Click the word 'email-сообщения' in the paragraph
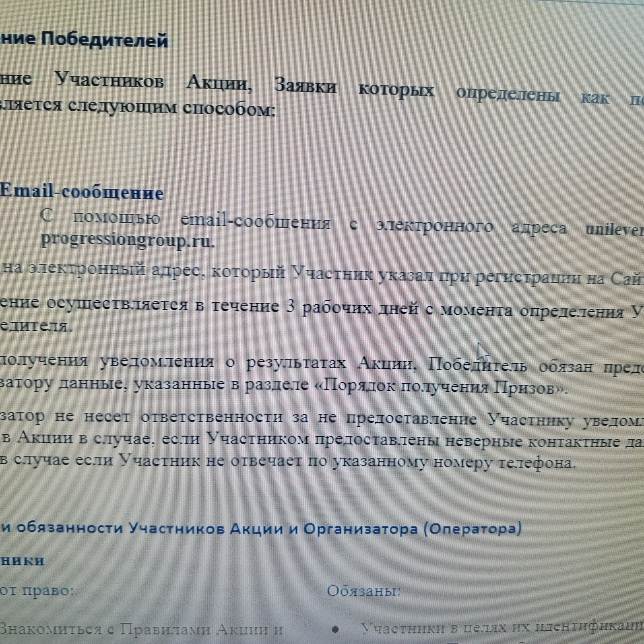 point(255,222)
